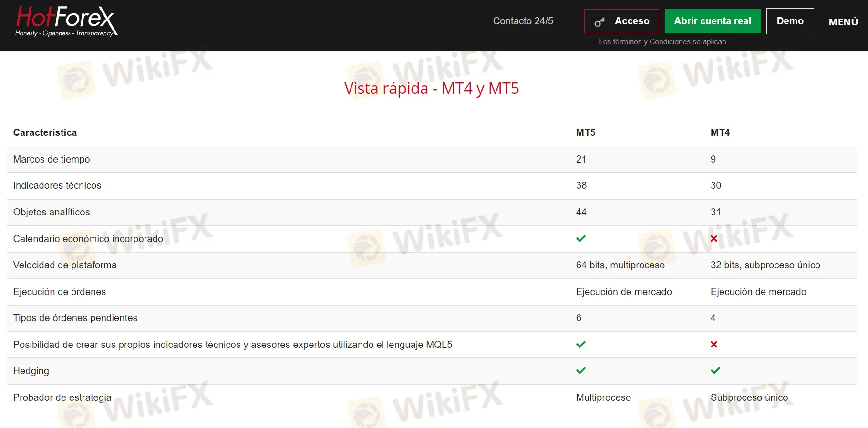Screen dimensions: 868x428
Task: Select Ejecución de órdenes row label
Action: [60, 292]
